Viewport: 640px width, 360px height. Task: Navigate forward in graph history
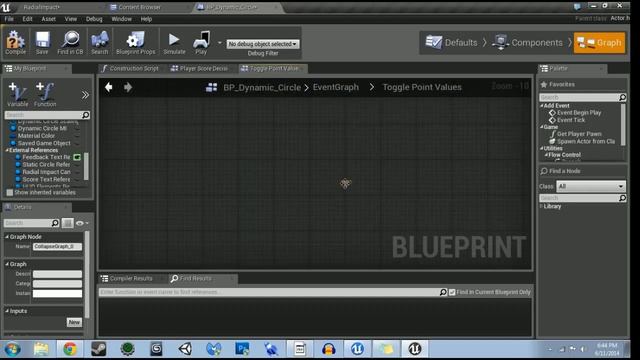click(x=128, y=87)
